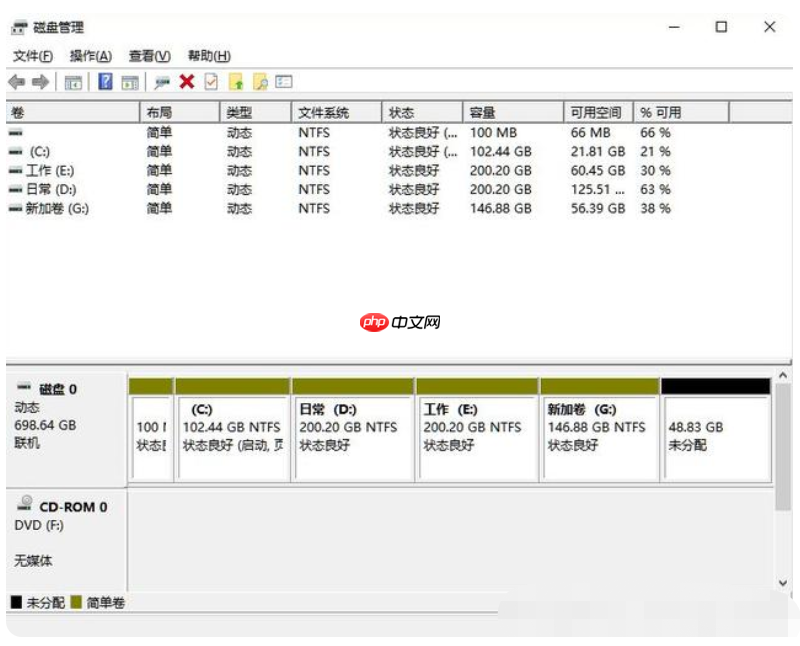Select the 新加卷 (G:) row in volume list
The image size is (800, 646).
(x=55, y=209)
